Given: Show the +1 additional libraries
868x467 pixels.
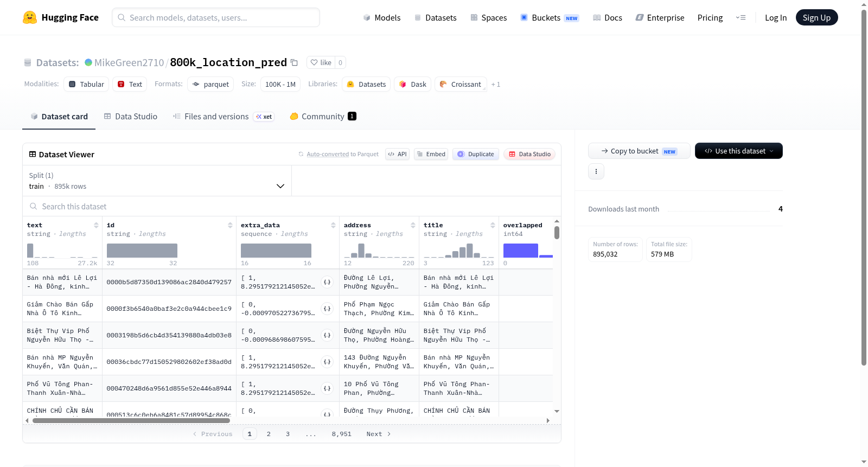Looking at the screenshot, I should coord(496,84).
